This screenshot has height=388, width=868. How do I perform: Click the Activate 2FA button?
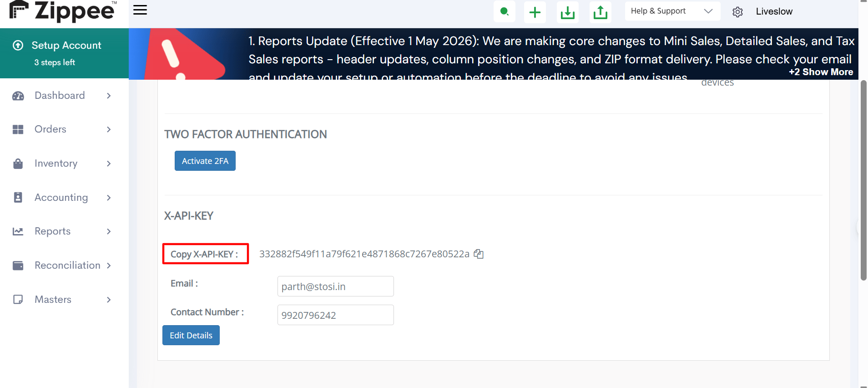click(x=205, y=161)
